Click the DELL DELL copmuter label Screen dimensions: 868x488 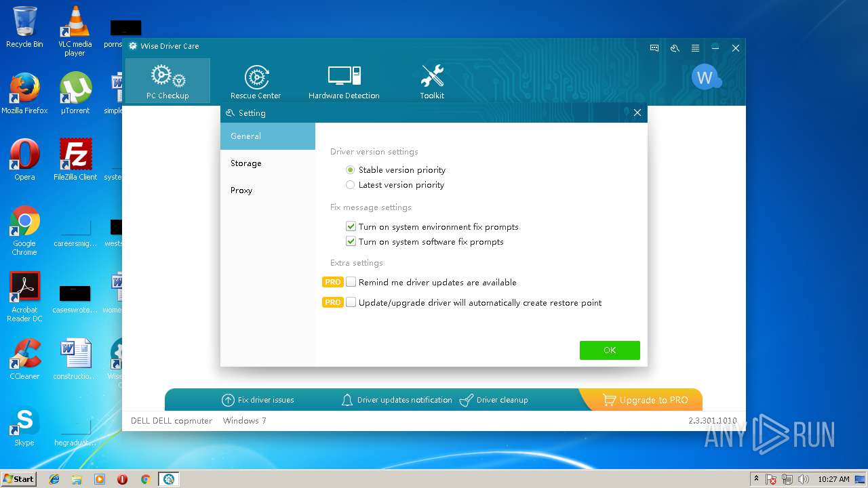pos(172,421)
